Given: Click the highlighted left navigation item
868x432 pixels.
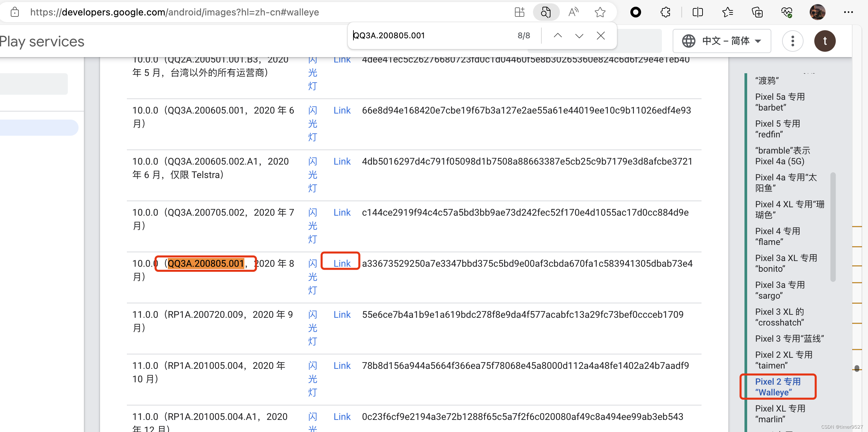Looking at the screenshot, I should [39, 127].
